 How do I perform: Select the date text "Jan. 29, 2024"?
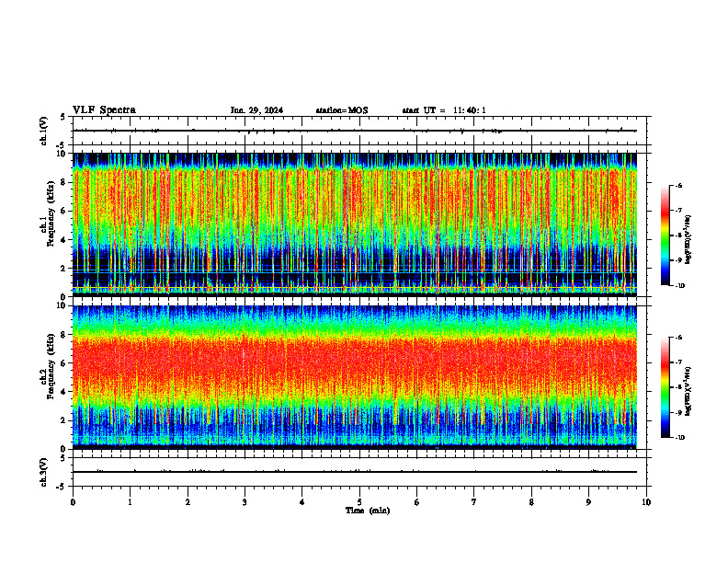pyautogui.click(x=256, y=110)
